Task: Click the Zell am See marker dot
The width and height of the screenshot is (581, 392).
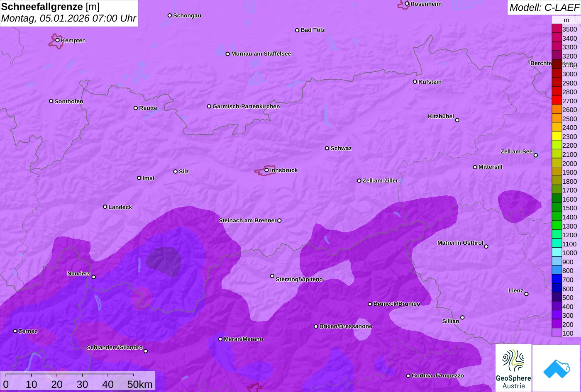Action: tap(536, 156)
